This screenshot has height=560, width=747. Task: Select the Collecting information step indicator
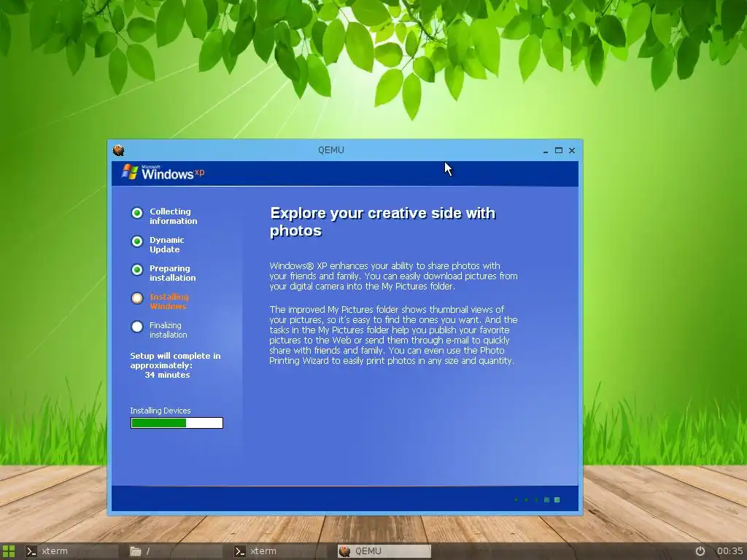point(137,213)
